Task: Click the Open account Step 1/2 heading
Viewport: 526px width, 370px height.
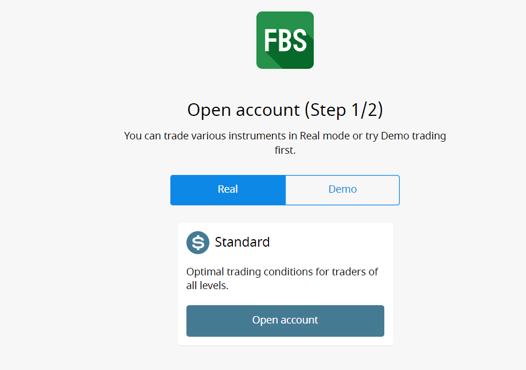Action: pos(285,110)
